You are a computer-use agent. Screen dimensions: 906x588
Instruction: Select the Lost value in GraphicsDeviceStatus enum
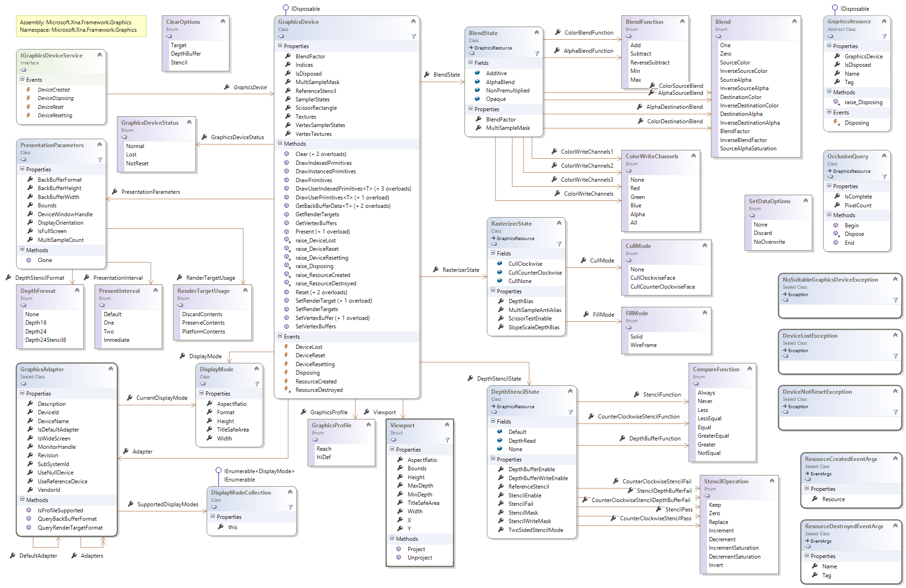click(131, 155)
